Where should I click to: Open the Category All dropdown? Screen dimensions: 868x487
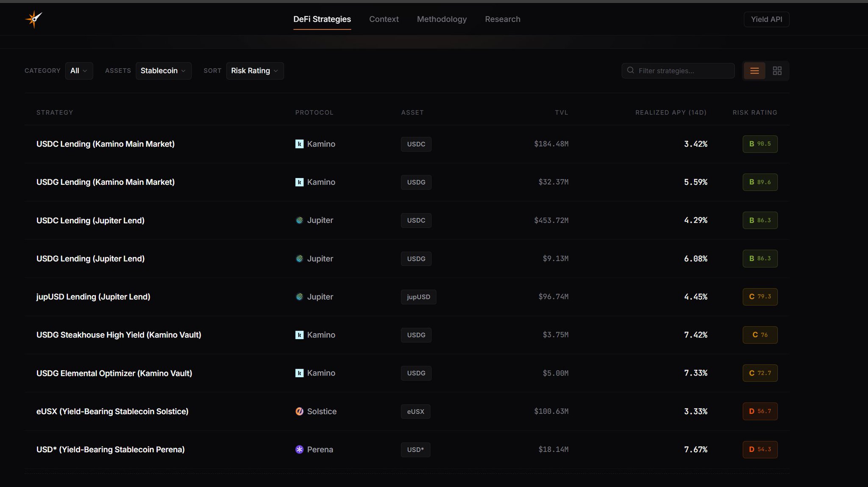(x=79, y=71)
